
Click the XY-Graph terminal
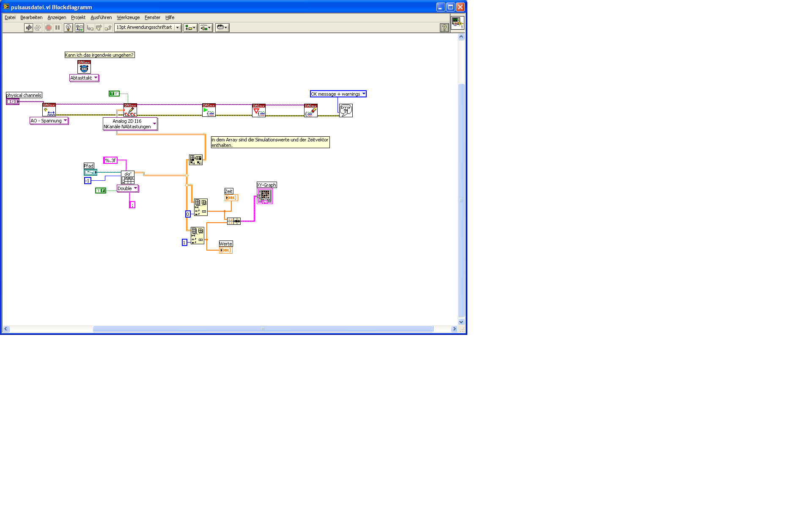coord(264,196)
